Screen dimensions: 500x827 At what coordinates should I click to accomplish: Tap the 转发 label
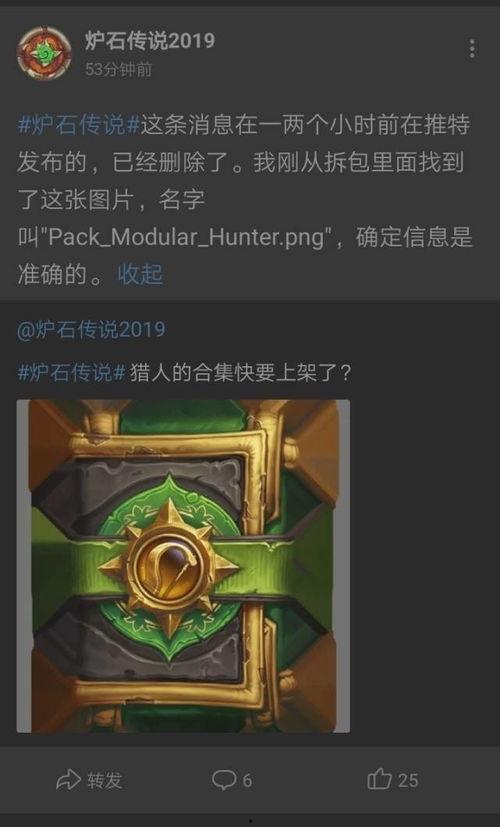click(105, 781)
